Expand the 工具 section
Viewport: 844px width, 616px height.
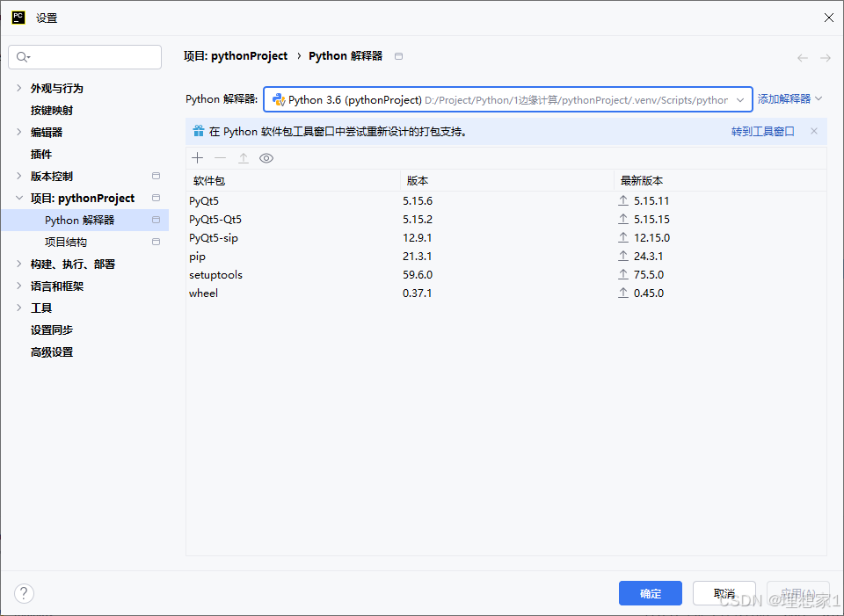[19, 308]
